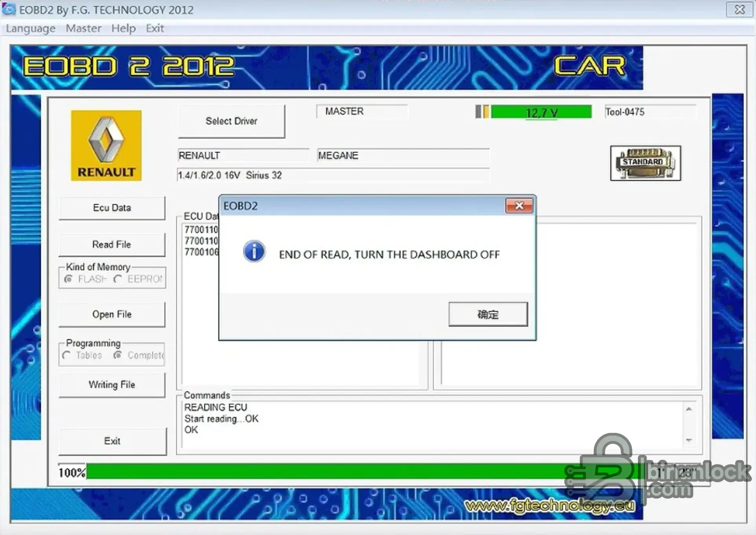Click the green 12,7 V voltage bar
Image resolution: width=756 pixels, height=535 pixels.
541,112
